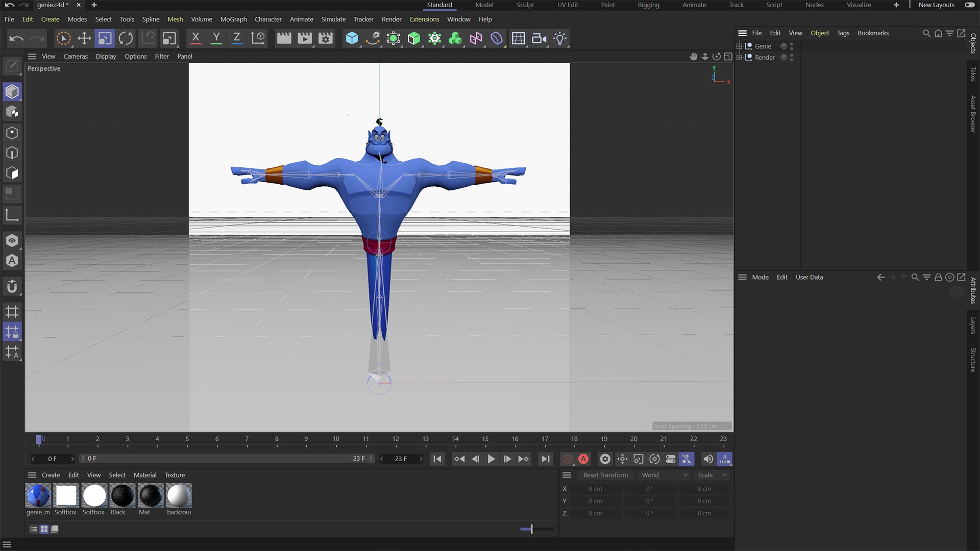Toggle New Layouts switch
Screen dimensions: 980x551
pyautogui.click(x=969, y=5)
